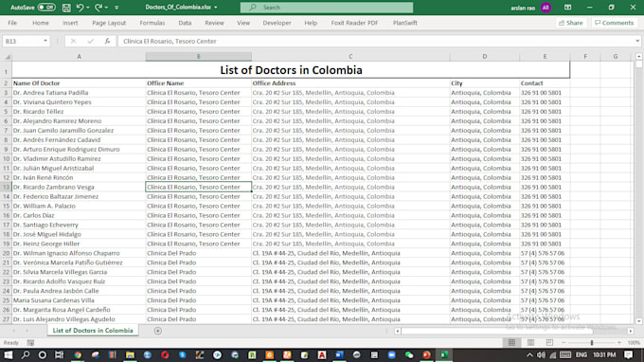Switch to Page Layout view icon

click(530, 343)
